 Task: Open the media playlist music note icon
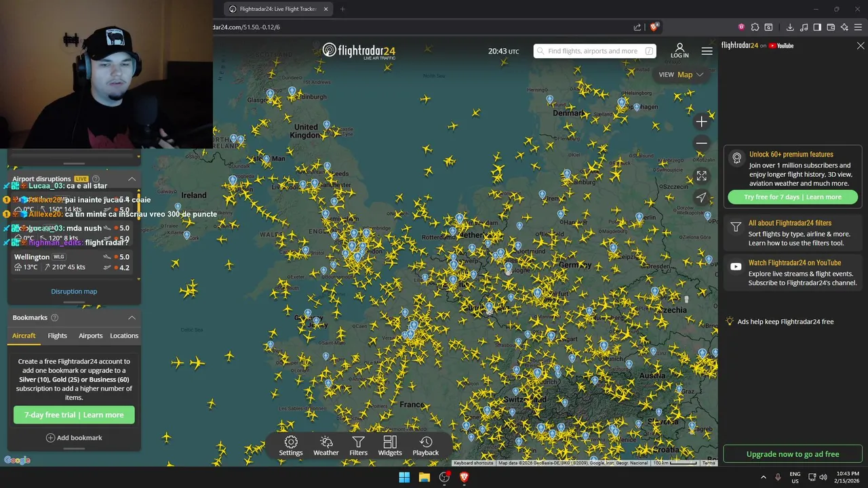click(x=804, y=27)
